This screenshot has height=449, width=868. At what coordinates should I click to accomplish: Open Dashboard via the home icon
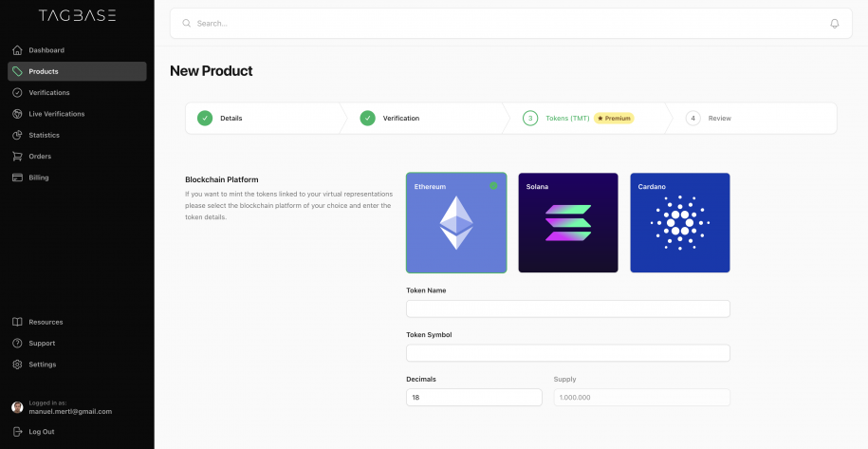click(17, 49)
